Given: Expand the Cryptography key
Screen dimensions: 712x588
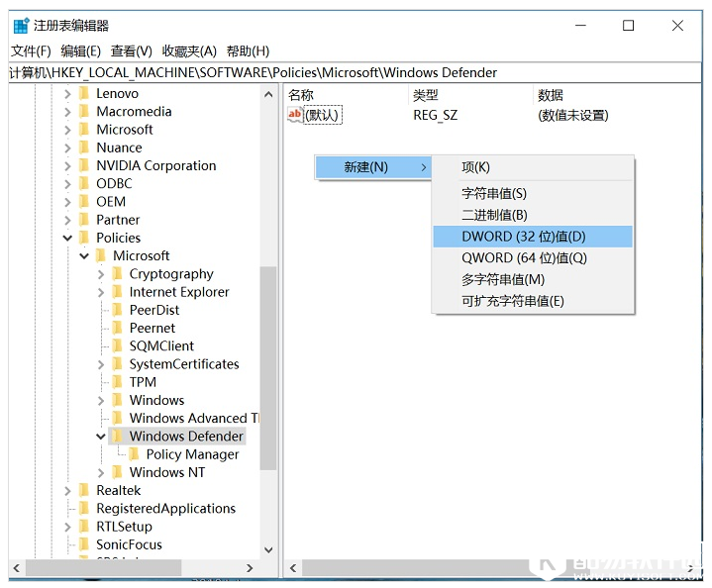Looking at the screenshot, I should [101, 274].
